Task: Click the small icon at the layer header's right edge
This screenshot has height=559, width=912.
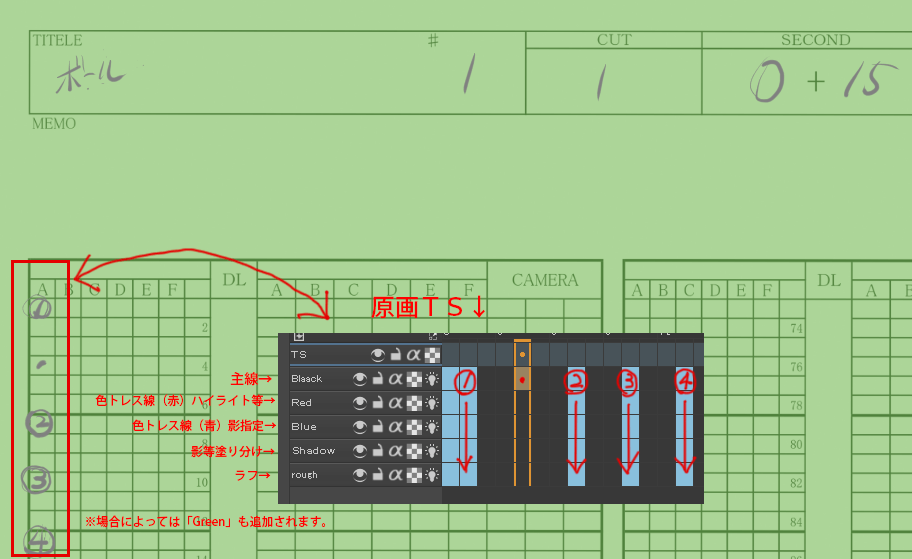Action: pyautogui.click(x=433, y=337)
